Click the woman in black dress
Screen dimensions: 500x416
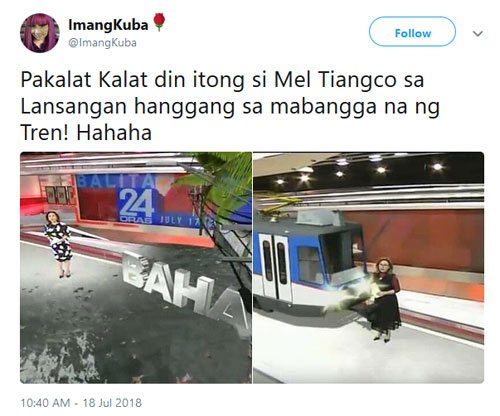point(387,300)
